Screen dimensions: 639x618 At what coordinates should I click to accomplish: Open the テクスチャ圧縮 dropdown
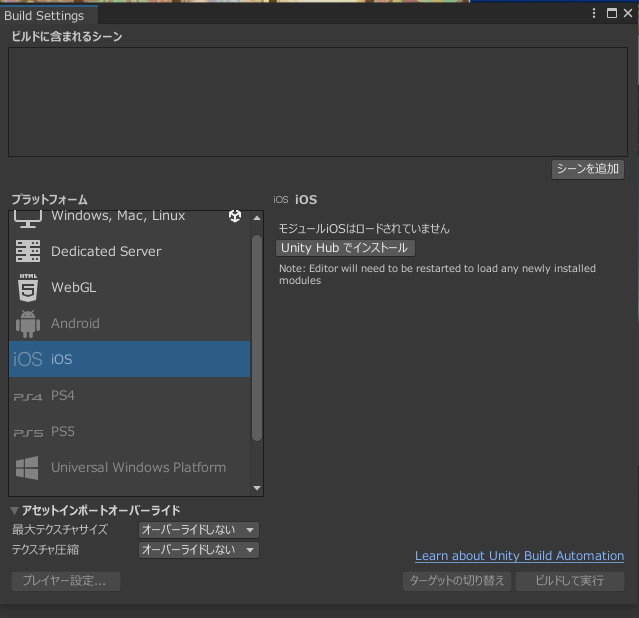pos(199,550)
